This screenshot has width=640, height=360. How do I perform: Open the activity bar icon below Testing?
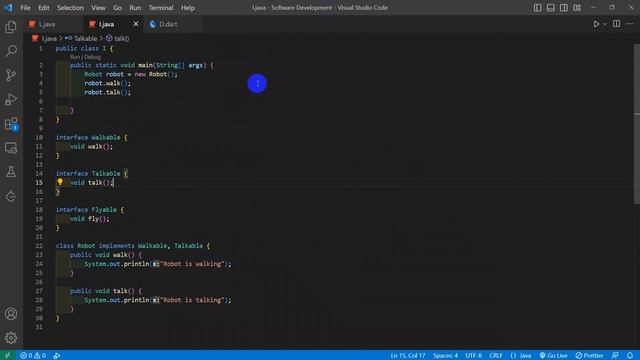[x=11, y=196]
